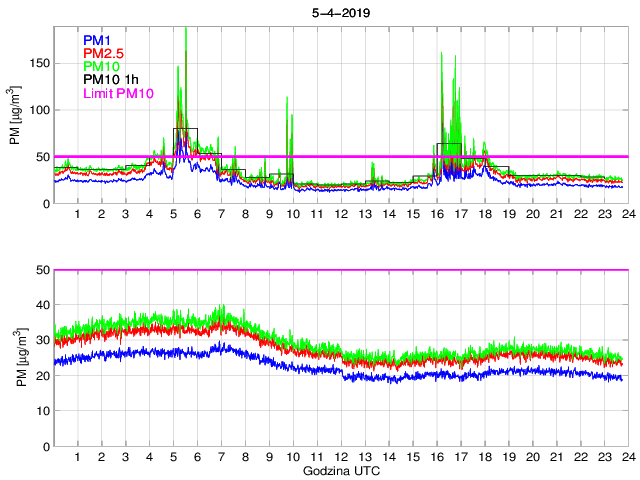Select the PM2.5 legend label
The image size is (640, 480).
click(x=102, y=52)
